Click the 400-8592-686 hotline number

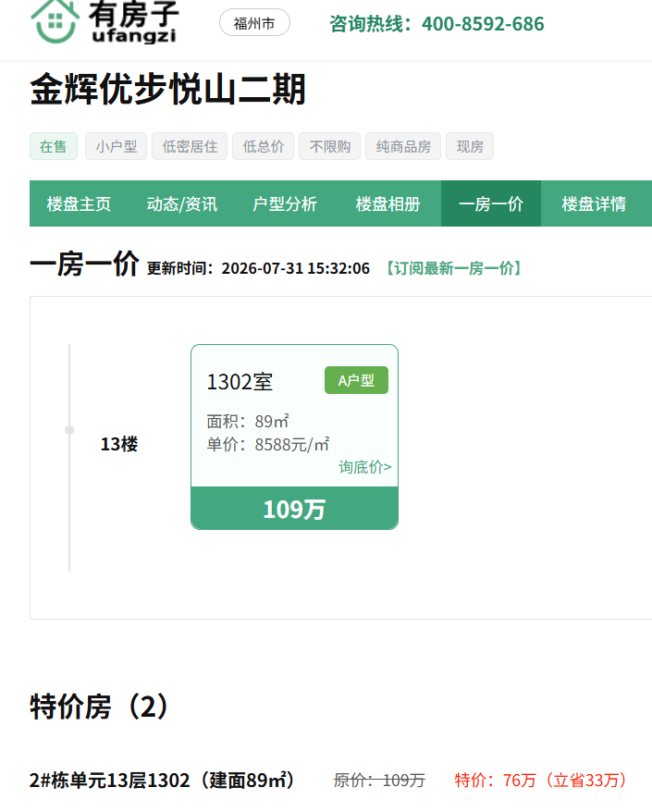[483, 24]
